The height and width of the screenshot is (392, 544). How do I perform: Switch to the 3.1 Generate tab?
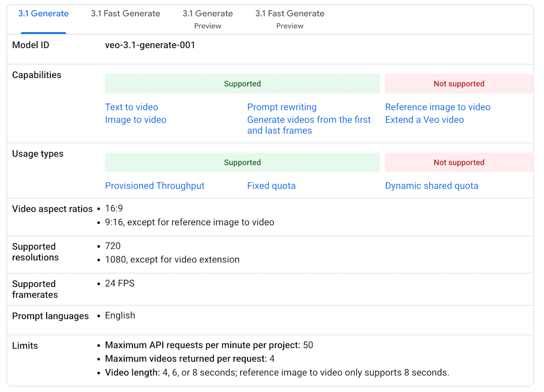(44, 14)
